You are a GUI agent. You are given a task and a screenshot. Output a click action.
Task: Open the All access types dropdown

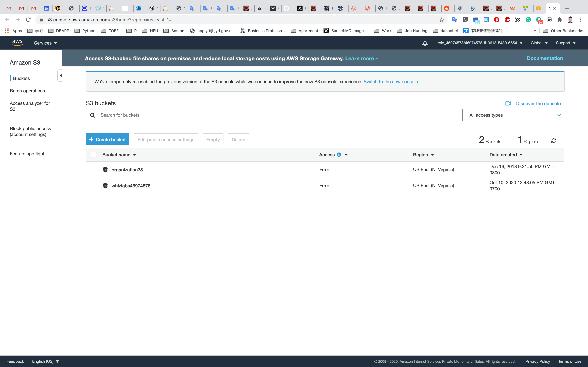click(515, 115)
